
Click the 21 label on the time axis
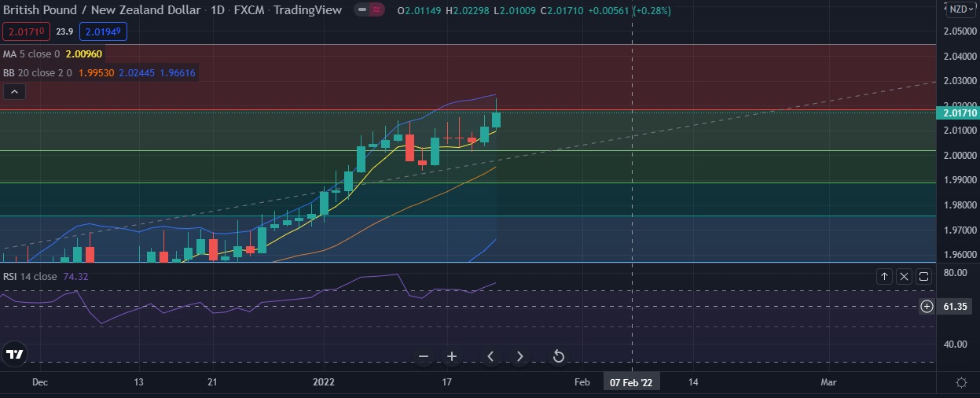[x=212, y=381]
